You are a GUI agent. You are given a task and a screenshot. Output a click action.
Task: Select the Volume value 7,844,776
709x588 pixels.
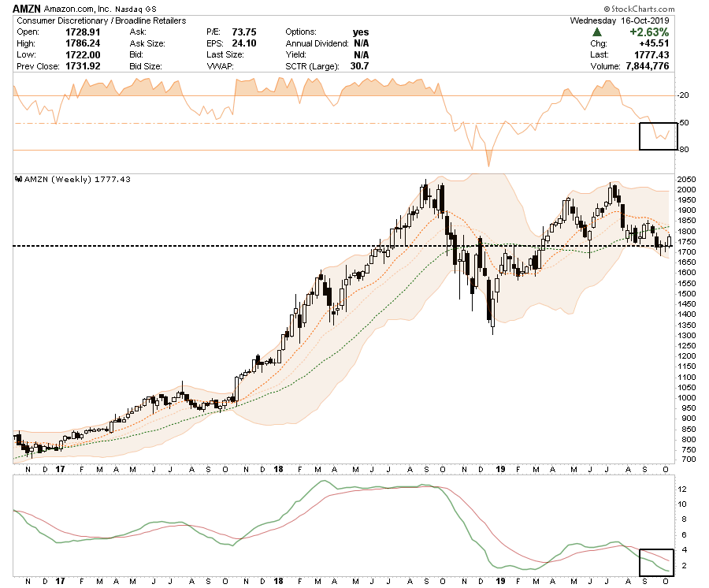648,66
